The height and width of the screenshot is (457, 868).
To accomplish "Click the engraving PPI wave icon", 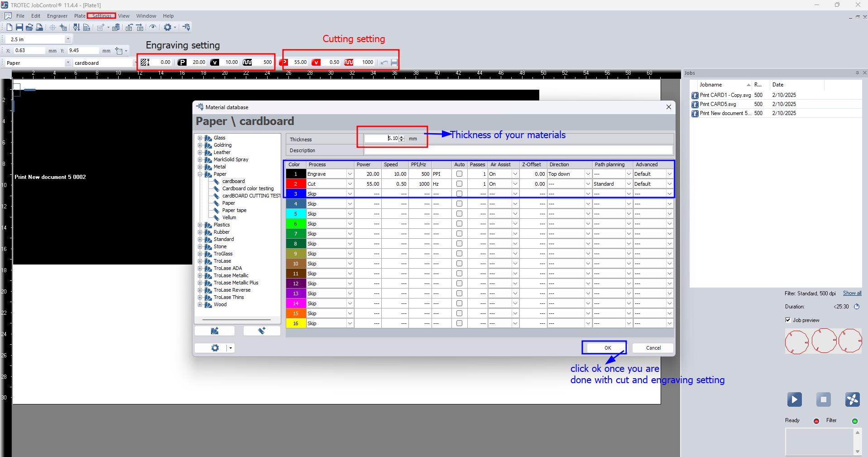I will [x=247, y=63].
